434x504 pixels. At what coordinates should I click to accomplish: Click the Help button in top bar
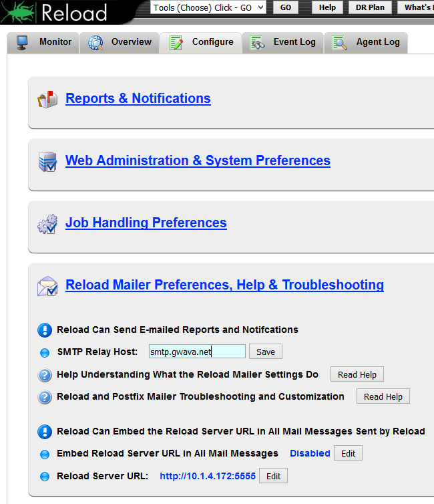coord(327,7)
